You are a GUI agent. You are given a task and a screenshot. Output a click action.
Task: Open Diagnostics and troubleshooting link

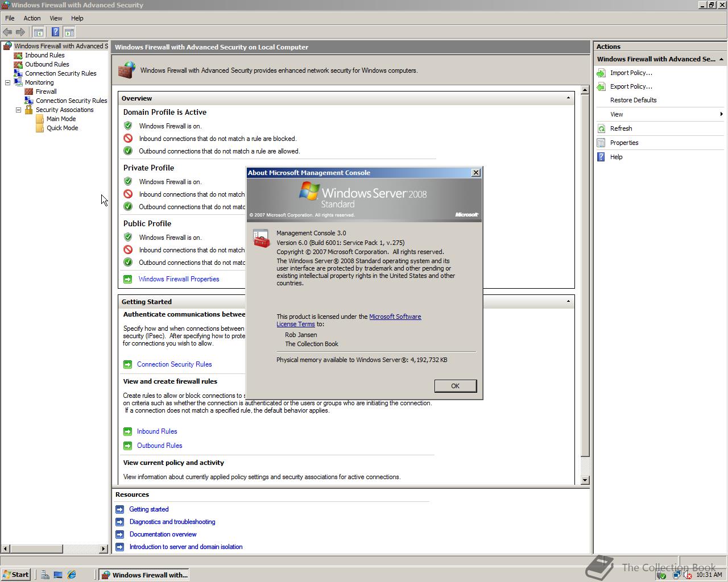pos(172,522)
